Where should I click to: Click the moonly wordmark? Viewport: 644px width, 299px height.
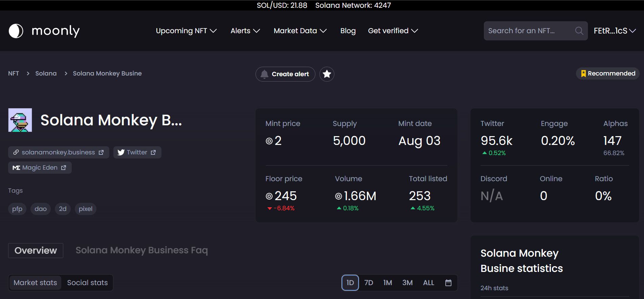click(55, 31)
